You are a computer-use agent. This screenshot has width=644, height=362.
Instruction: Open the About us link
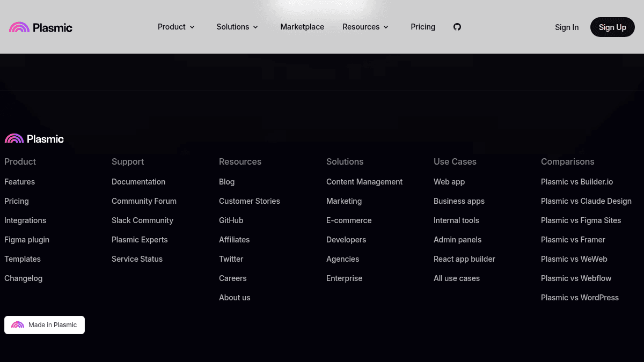(235, 298)
